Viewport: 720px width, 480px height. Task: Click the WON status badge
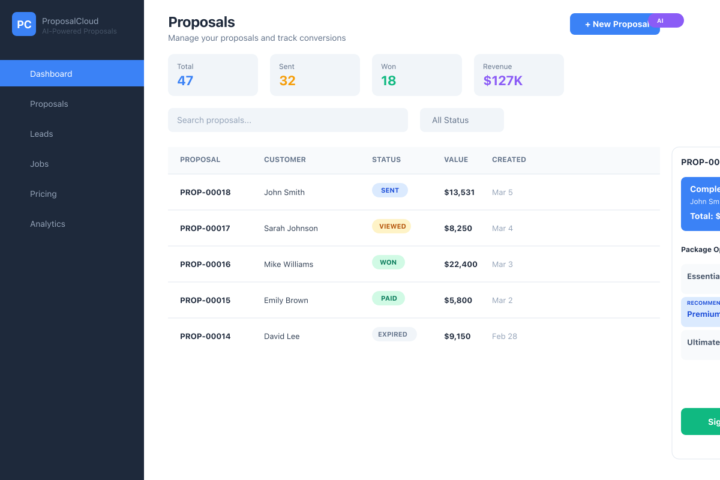coord(388,262)
